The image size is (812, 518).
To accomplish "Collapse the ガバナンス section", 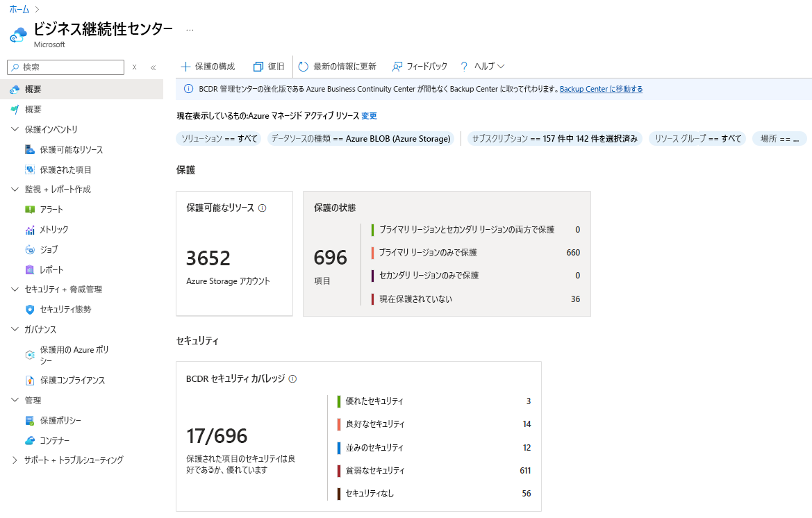I will coord(15,329).
